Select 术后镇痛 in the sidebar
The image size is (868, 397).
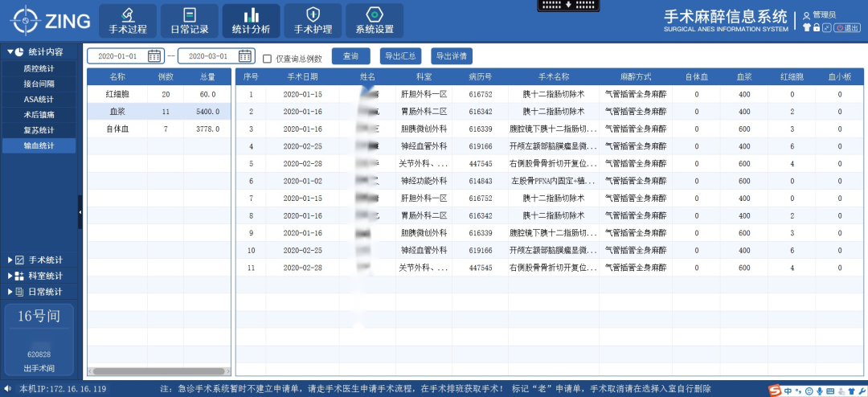point(39,115)
